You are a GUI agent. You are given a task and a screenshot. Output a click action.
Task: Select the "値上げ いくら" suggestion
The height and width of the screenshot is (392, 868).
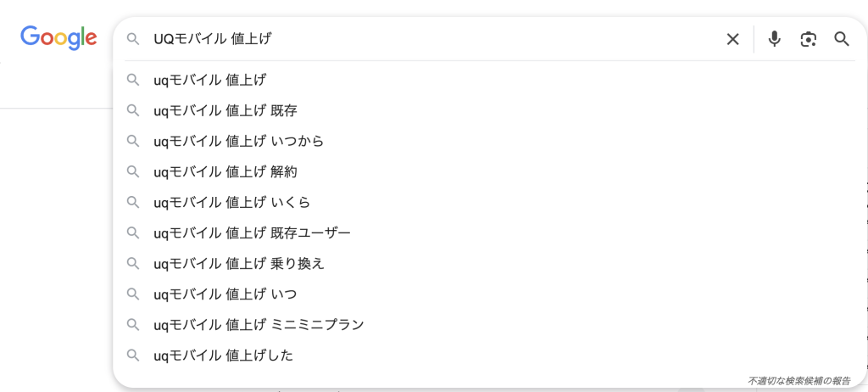232,202
